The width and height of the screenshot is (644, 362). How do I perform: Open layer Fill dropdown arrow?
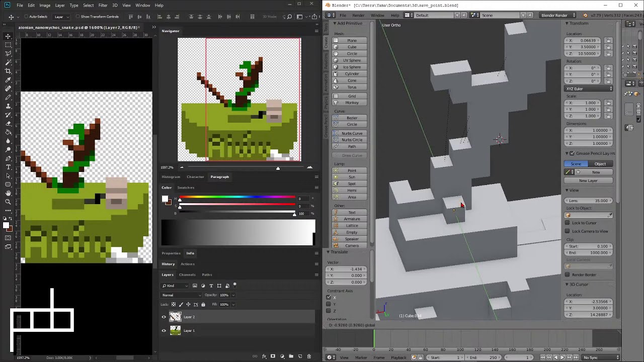232,304
